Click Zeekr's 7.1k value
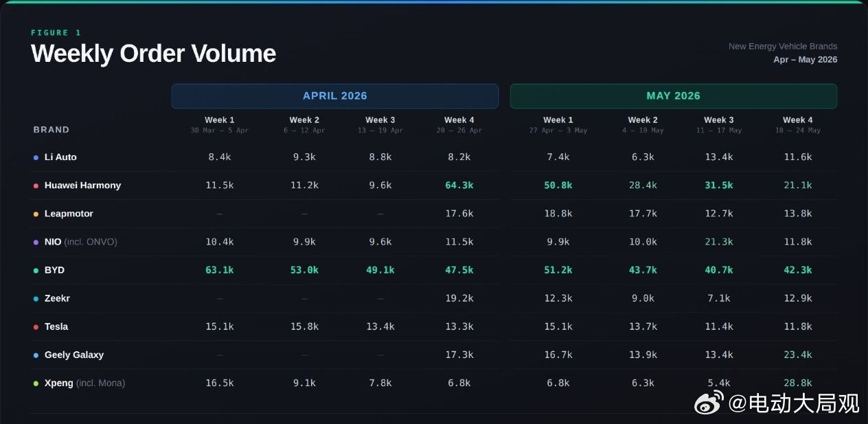Image resolution: width=868 pixels, height=424 pixels. tap(719, 298)
